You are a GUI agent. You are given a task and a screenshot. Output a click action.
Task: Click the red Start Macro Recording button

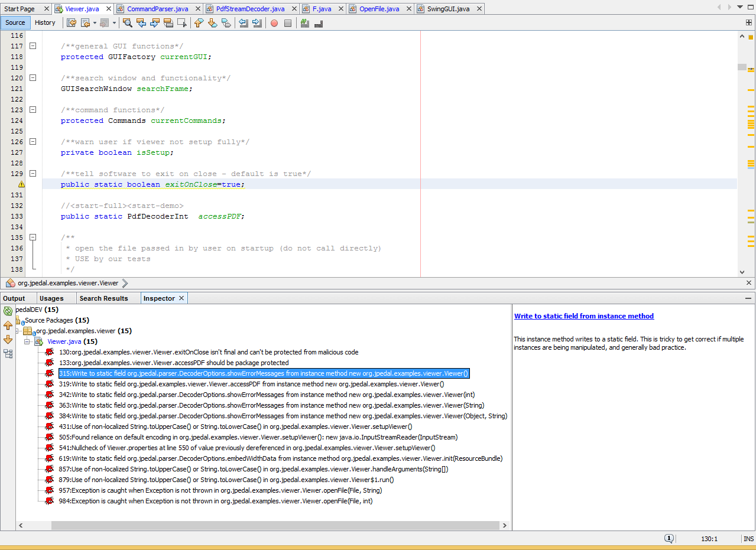274,23
